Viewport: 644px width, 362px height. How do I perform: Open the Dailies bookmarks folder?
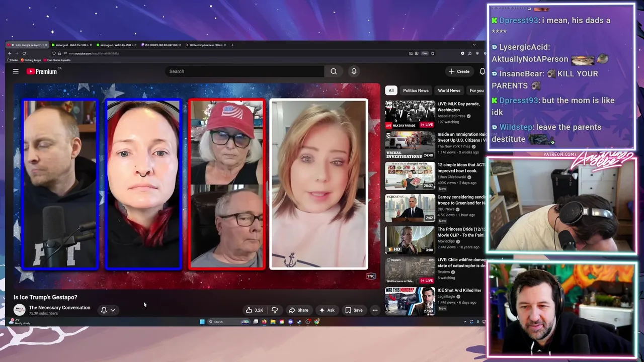tap(13, 60)
